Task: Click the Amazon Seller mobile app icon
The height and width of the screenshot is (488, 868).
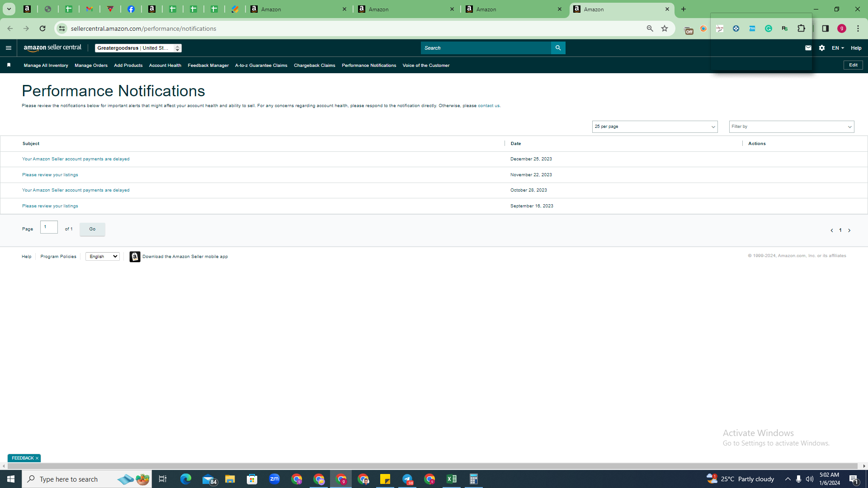Action: [135, 257]
